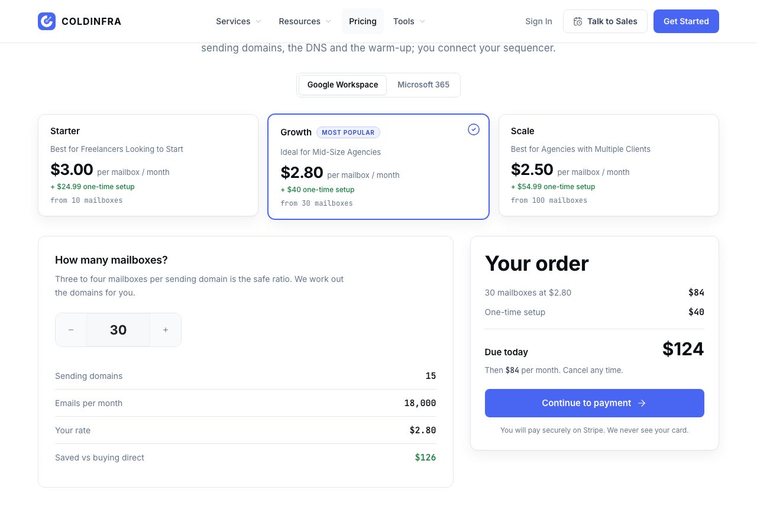The width and height of the screenshot is (757, 532).
Task: Click the Sign In link
Action: pyautogui.click(x=539, y=21)
